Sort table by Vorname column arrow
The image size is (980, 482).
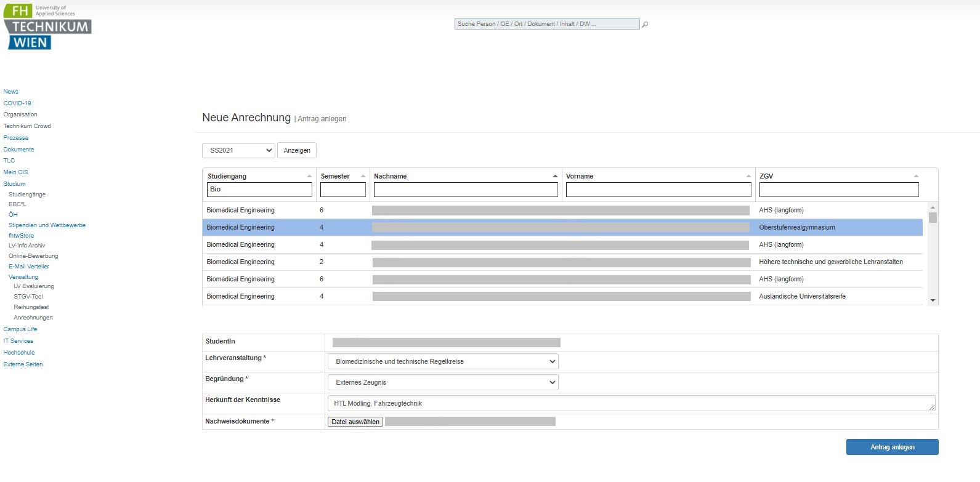[x=748, y=177]
